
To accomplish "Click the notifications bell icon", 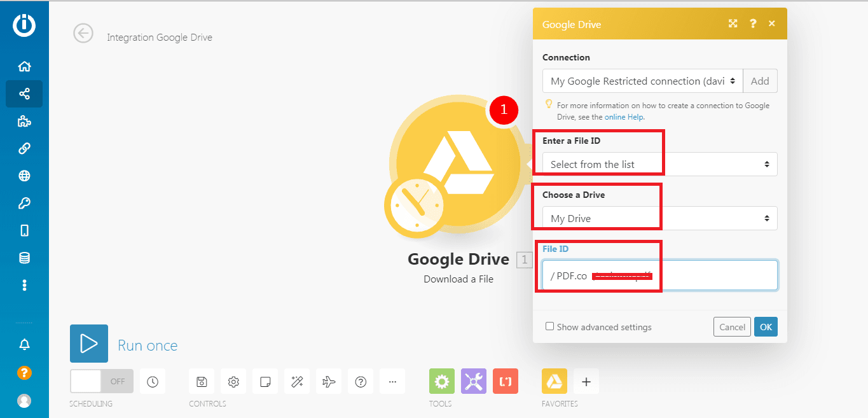I will tap(24, 344).
